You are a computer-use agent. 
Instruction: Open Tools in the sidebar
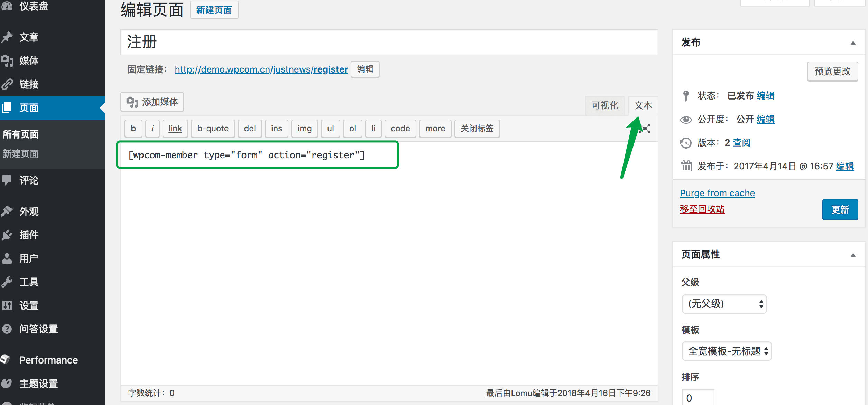[29, 282]
